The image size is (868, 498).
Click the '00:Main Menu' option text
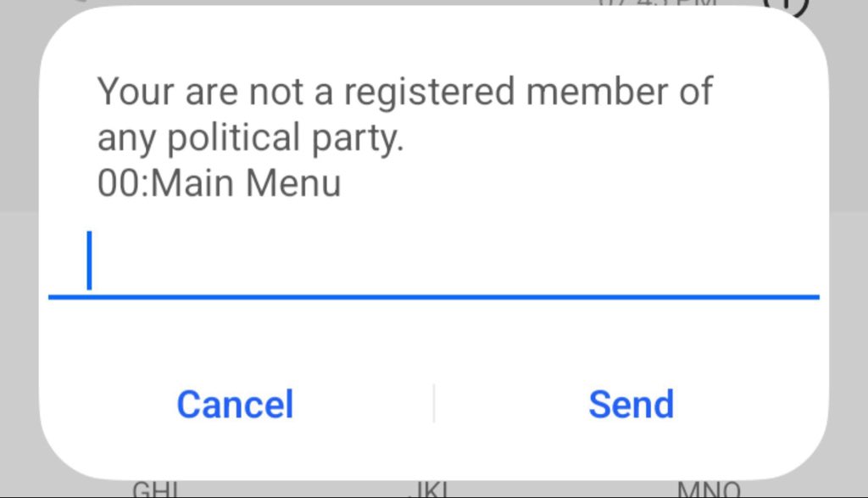tap(220, 183)
